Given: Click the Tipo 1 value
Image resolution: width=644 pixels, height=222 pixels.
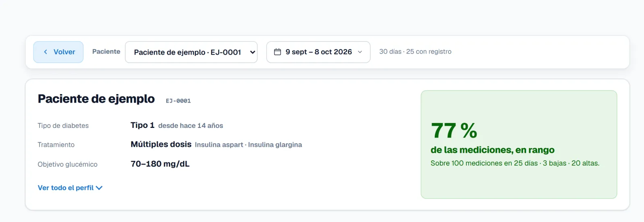Looking at the screenshot, I should click(x=142, y=125).
